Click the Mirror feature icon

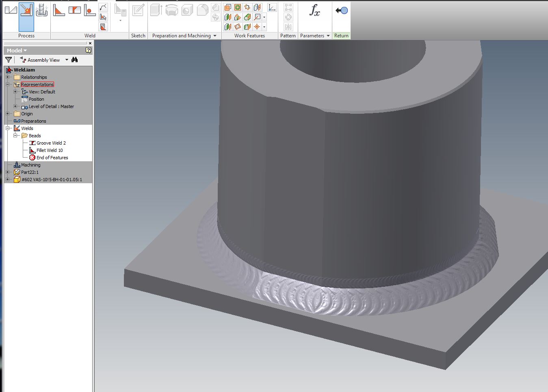tap(288, 27)
